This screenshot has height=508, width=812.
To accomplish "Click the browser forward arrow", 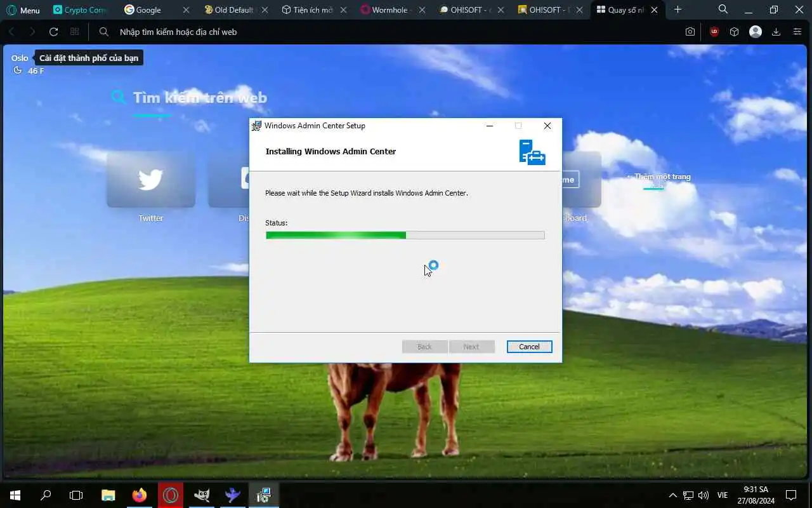I will point(32,32).
